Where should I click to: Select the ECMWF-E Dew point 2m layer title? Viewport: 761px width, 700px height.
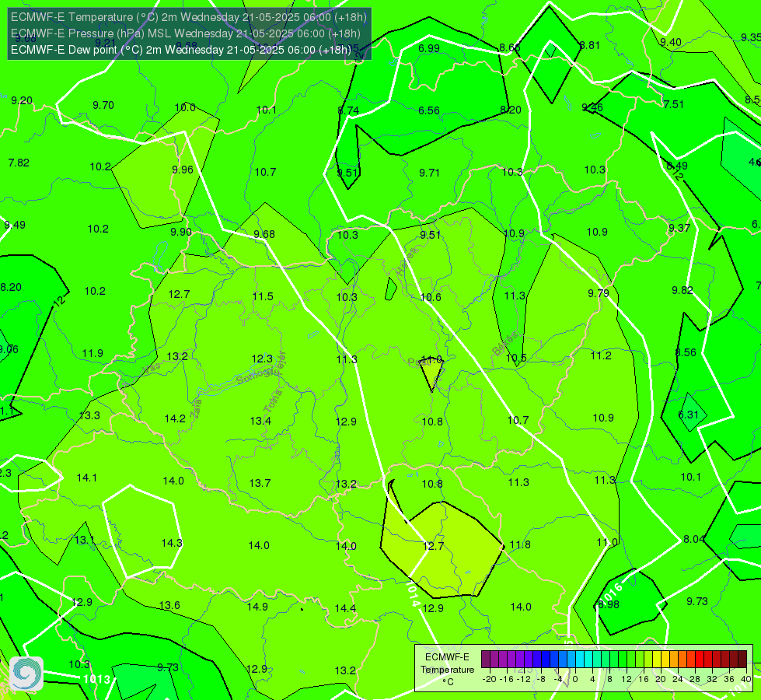pos(181,50)
